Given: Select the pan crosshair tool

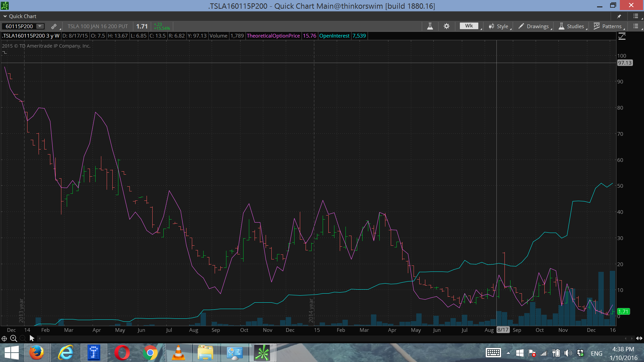Looking at the screenshot, I should tap(4, 339).
